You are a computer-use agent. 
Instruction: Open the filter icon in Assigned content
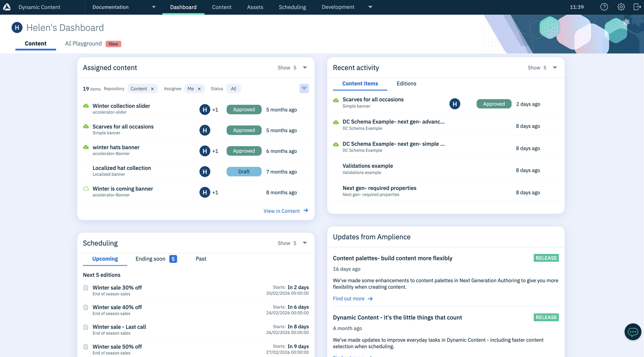(x=304, y=88)
